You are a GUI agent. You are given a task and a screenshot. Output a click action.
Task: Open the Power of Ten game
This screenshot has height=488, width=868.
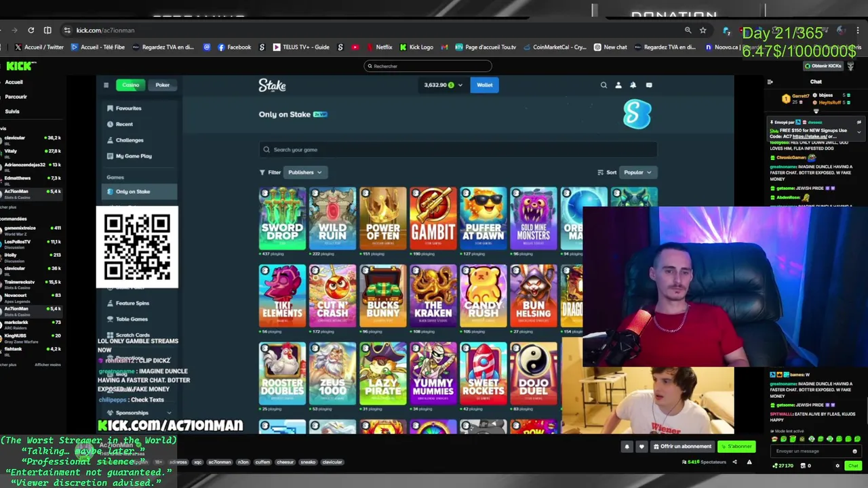tap(382, 219)
